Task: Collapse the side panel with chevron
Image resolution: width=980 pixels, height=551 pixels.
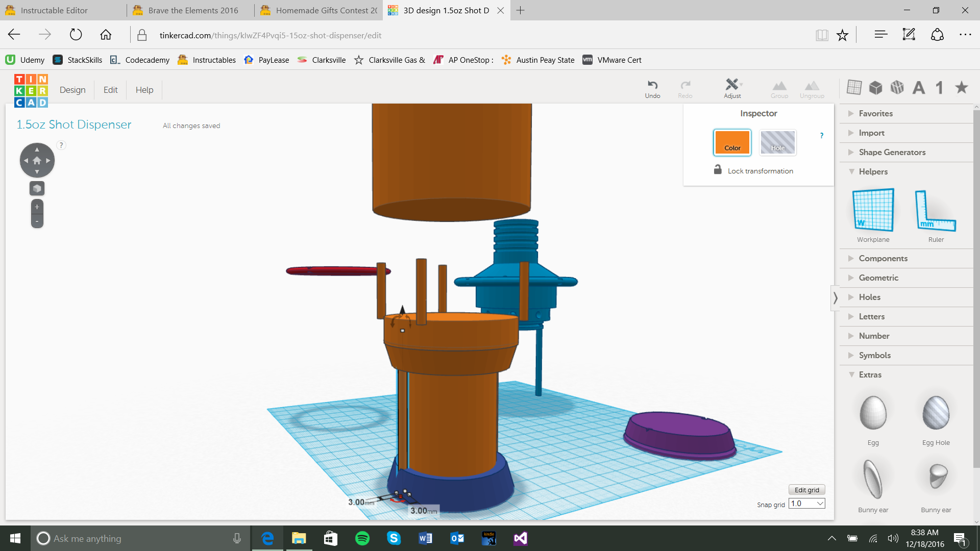Action: tap(835, 297)
